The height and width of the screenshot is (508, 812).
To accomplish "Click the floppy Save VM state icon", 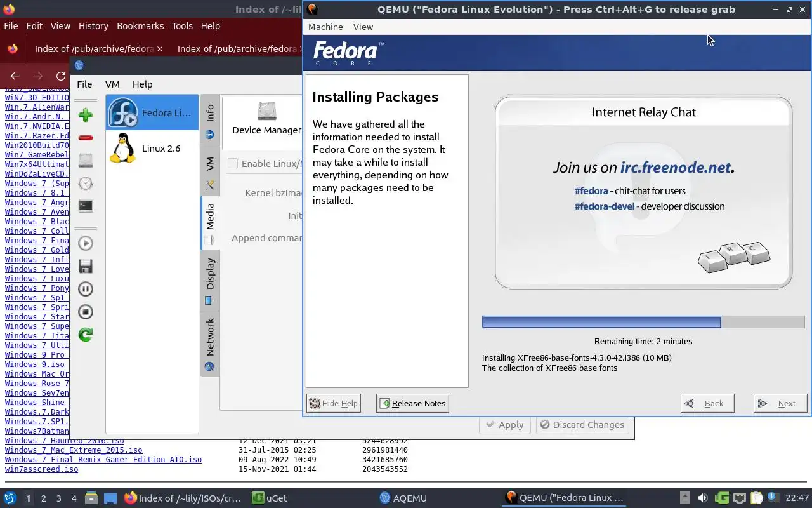I will click(x=86, y=266).
